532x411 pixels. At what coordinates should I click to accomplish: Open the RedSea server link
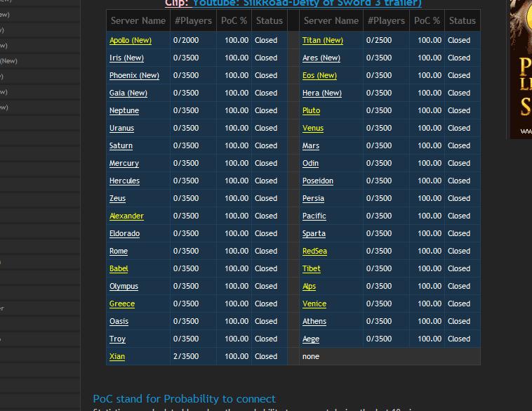(314, 252)
